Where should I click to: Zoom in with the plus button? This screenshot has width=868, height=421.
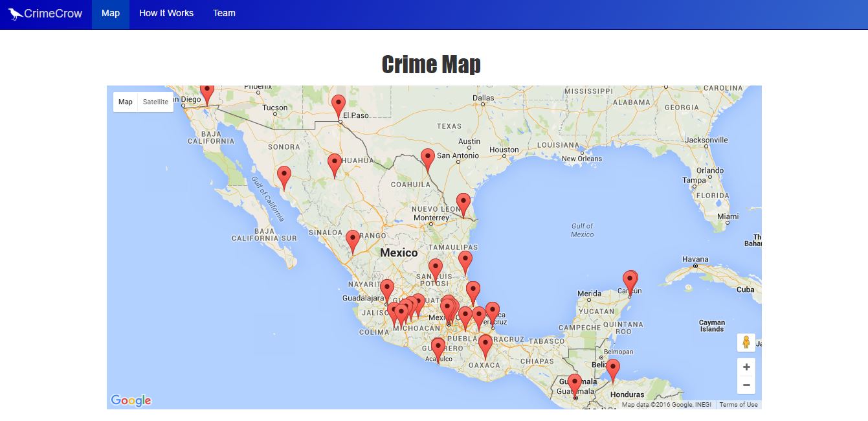pyautogui.click(x=746, y=367)
